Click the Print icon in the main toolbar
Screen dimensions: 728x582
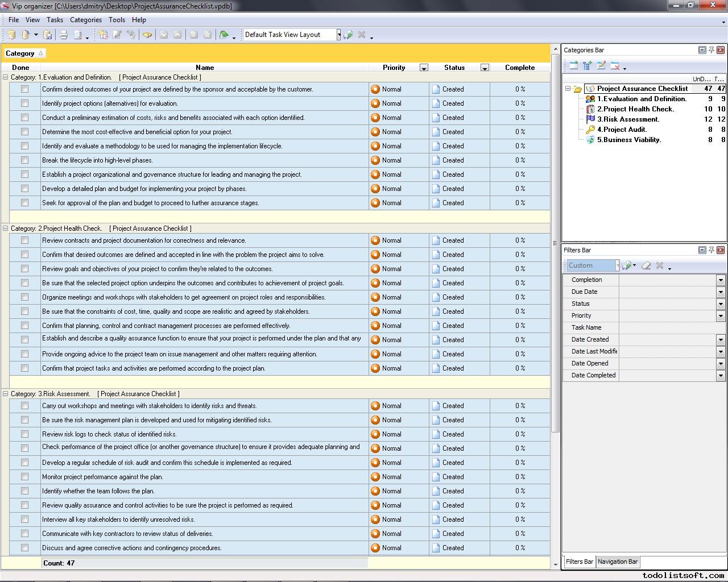(x=64, y=35)
